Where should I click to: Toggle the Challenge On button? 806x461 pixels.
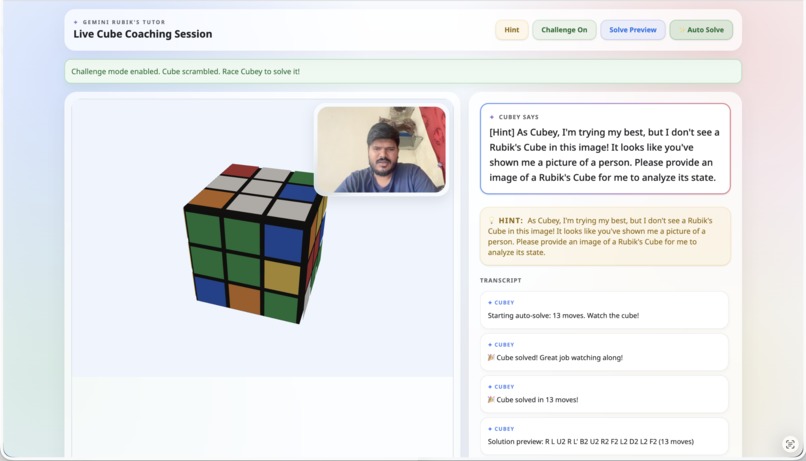click(564, 30)
